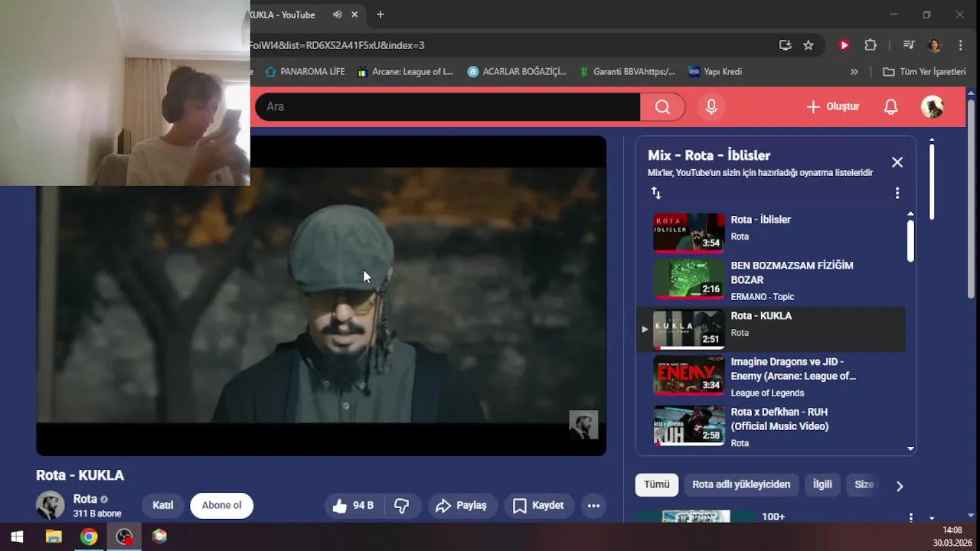Share the video via Paylaş
980x551 pixels.
pos(462,506)
